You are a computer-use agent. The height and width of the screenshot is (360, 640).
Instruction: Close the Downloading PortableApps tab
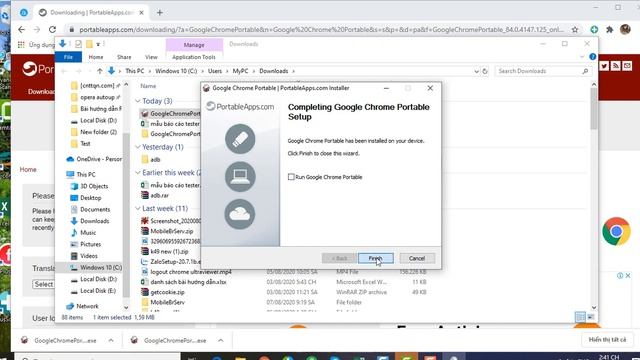(142, 13)
